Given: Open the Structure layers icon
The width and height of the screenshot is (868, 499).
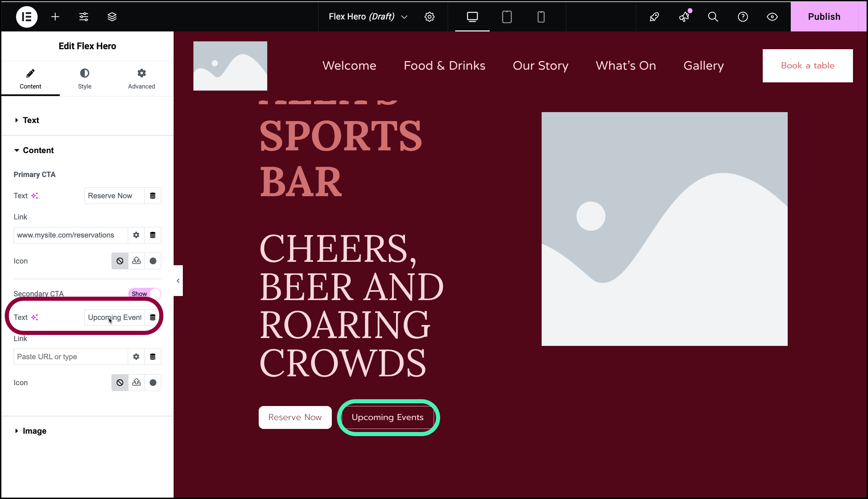Looking at the screenshot, I should pyautogui.click(x=112, y=16).
